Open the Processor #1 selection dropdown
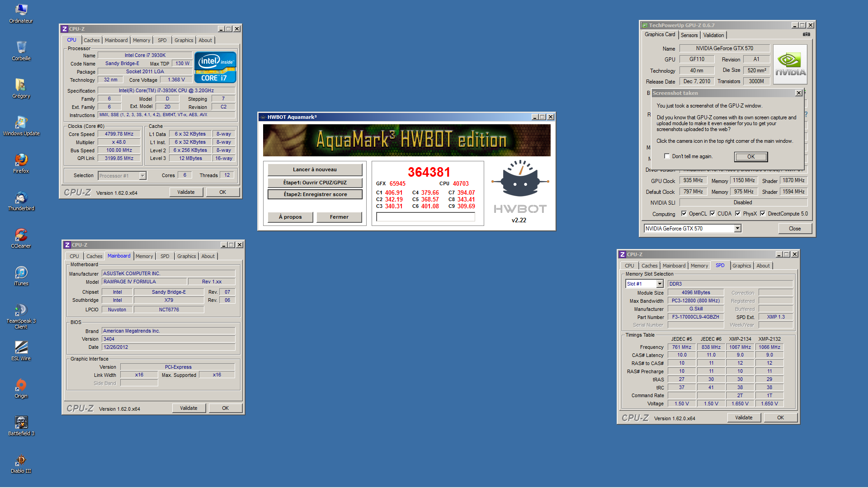This screenshot has width=868, height=488. pyautogui.click(x=142, y=176)
